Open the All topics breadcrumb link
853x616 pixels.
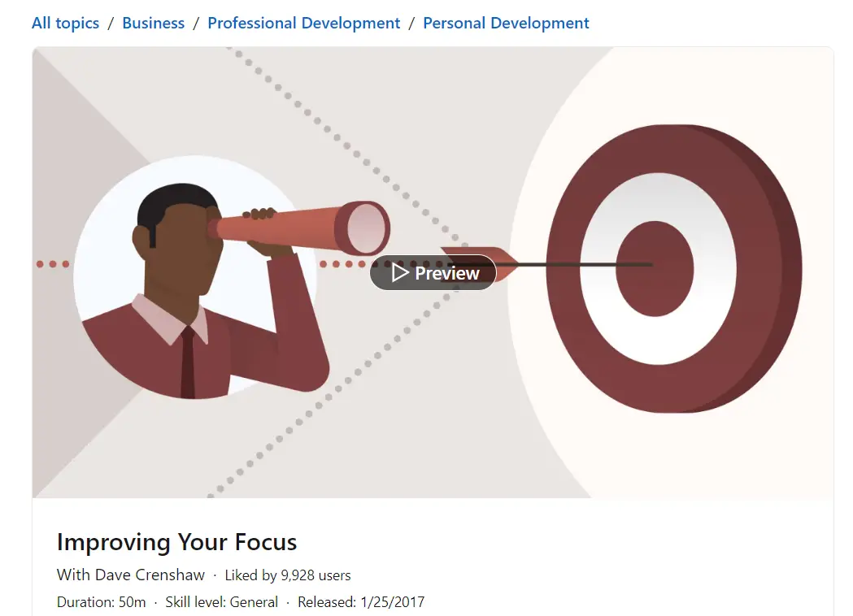pyautogui.click(x=64, y=23)
